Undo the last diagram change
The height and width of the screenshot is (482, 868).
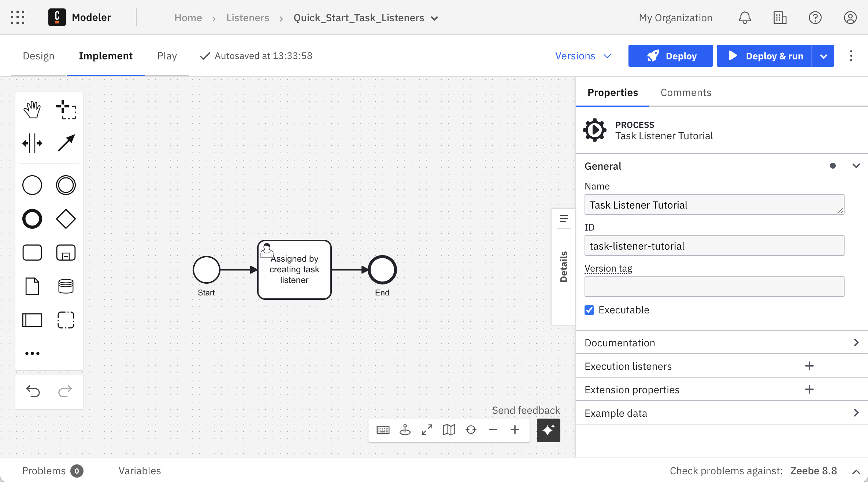pos(33,391)
